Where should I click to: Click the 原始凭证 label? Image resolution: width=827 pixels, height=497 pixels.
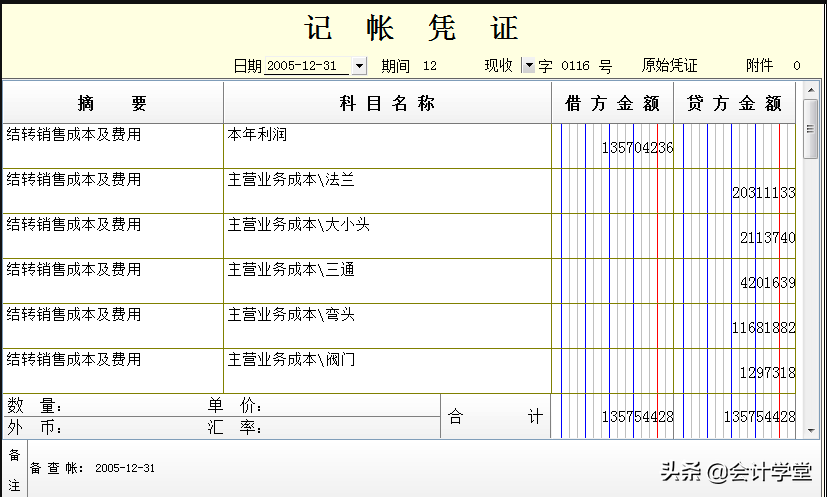[669, 66]
